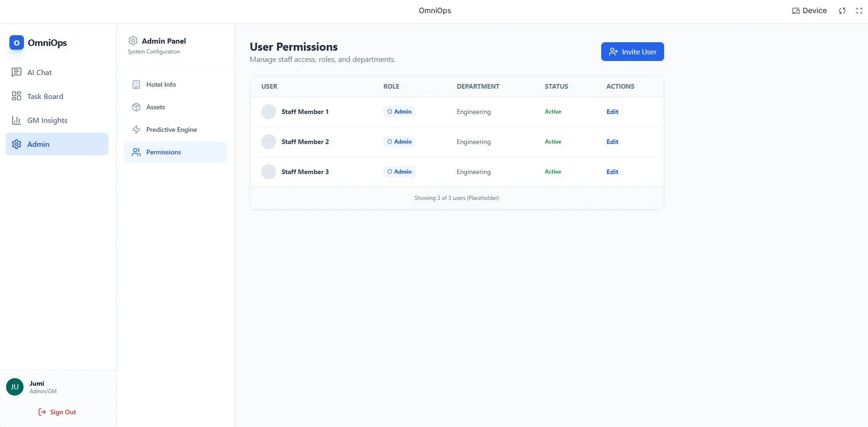The image size is (868, 427).
Task: Click Active status for Staff Member 2
Action: coord(553,142)
